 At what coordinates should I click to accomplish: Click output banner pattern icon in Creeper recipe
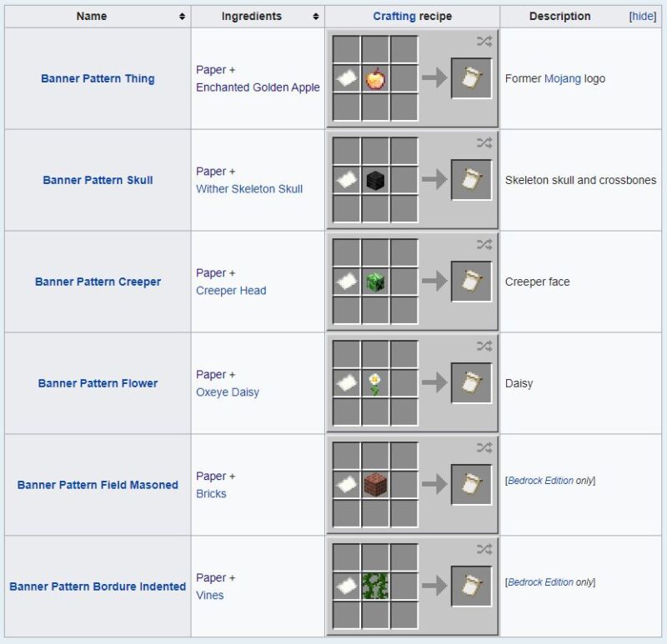471,282
